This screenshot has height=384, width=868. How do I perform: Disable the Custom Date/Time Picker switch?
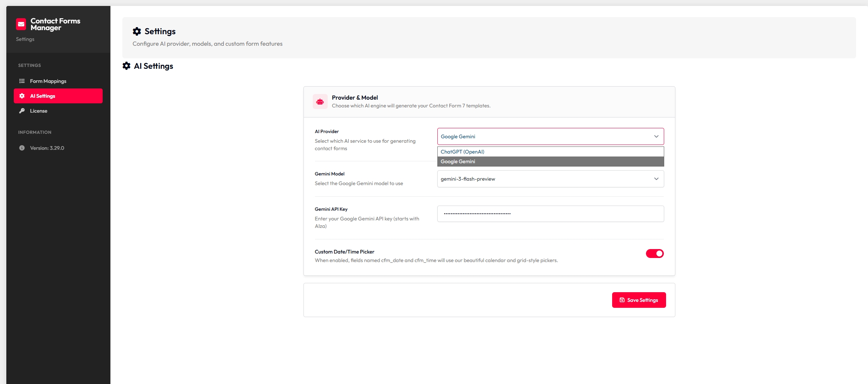pos(655,253)
